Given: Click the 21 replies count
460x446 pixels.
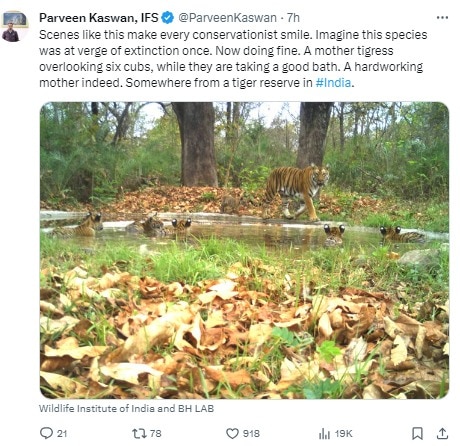Looking at the screenshot, I should point(62,433).
